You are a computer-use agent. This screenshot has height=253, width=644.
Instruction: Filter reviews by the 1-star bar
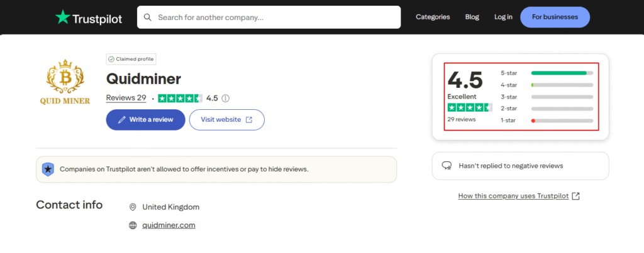[562, 121]
